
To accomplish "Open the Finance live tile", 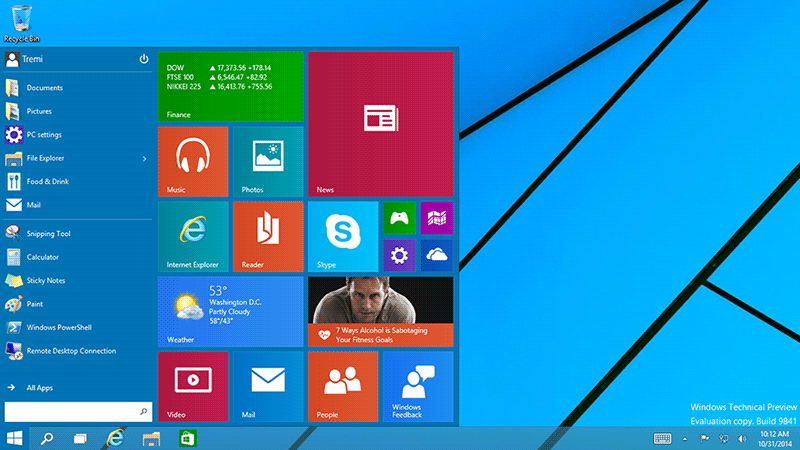I will [x=231, y=87].
